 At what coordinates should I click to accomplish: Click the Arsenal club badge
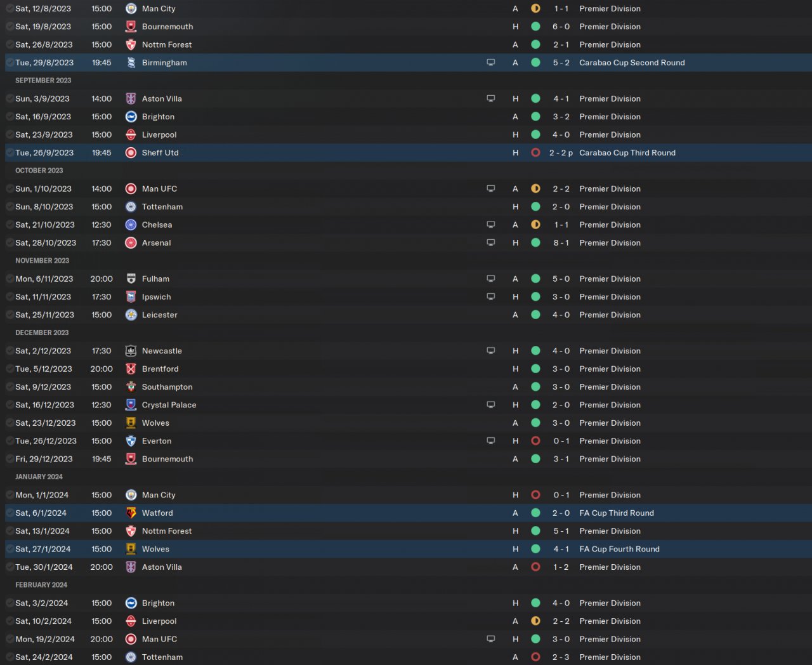[131, 243]
